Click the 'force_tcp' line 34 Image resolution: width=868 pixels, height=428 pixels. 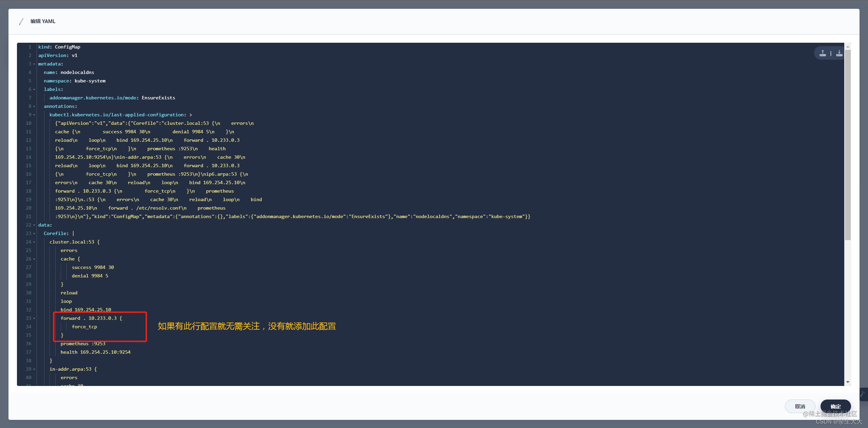[x=84, y=327]
